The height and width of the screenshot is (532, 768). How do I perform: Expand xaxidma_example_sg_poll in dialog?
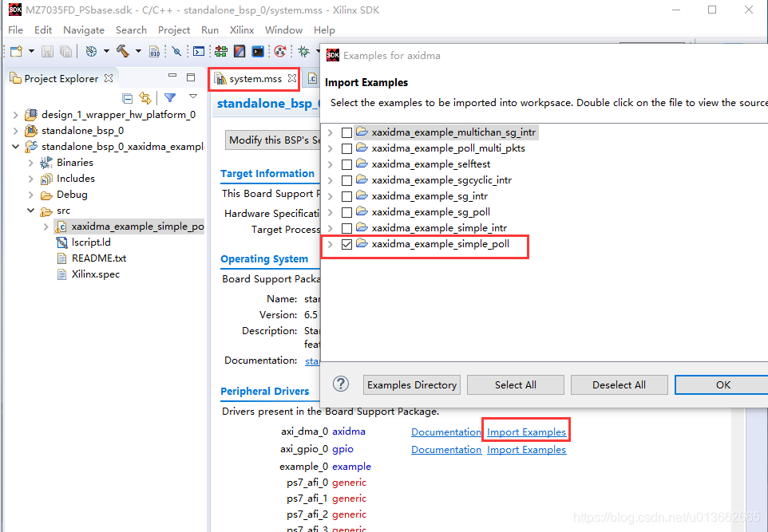tap(331, 212)
